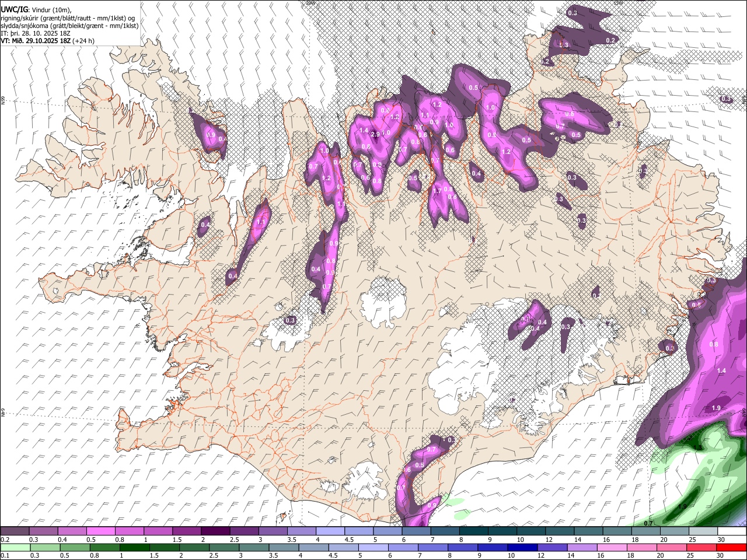Pick the light pink swatch at 16 in the rain scale

pyautogui.click(x=612, y=547)
